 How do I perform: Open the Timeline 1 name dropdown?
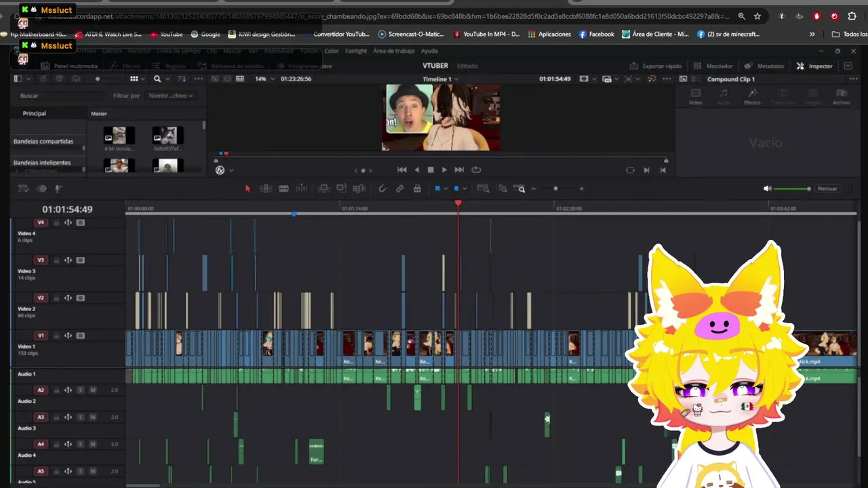click(440, 79)
